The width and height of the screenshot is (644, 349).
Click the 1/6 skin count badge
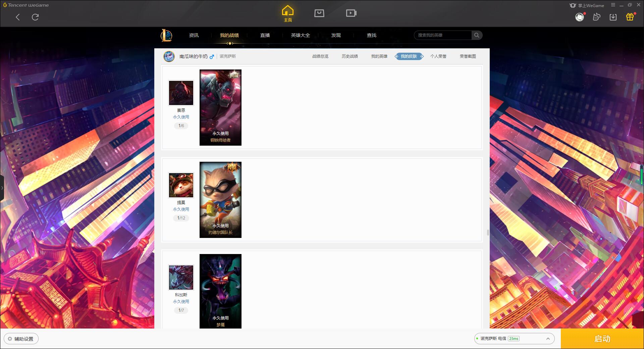tap(181, 126)
